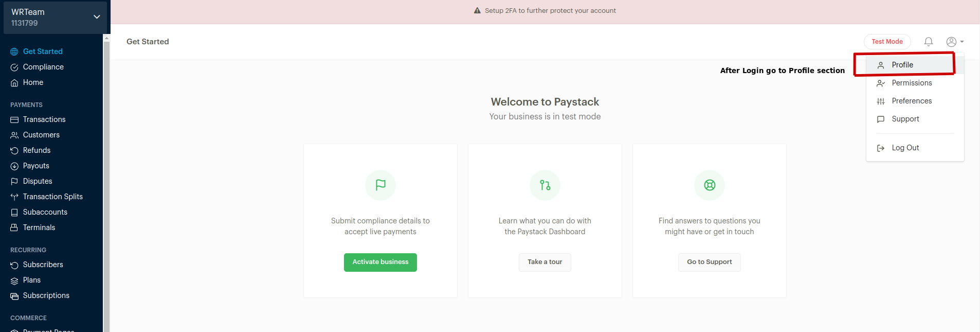Click the Customers people icon

tap(14, 135)
